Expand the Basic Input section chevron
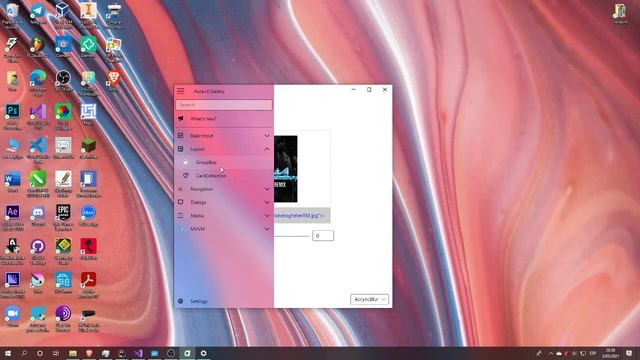Viewport: 640px width, 360px height. point(267,136)
